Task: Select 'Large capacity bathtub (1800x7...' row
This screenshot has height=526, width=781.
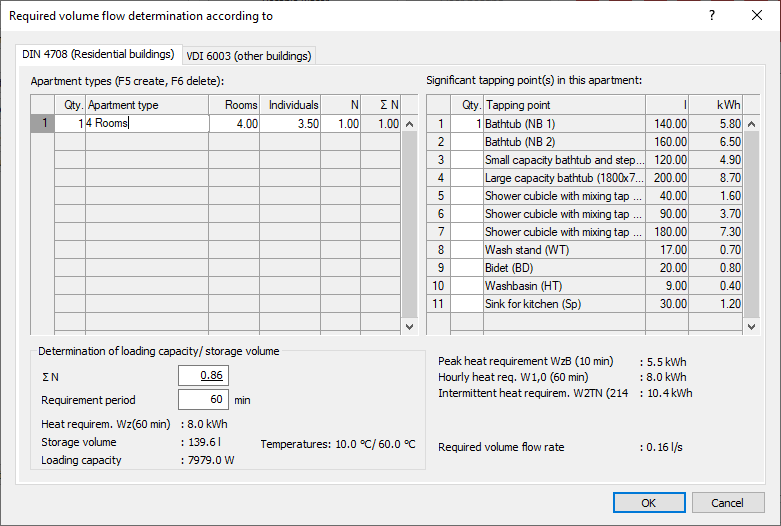Action: tap(564, 177)
